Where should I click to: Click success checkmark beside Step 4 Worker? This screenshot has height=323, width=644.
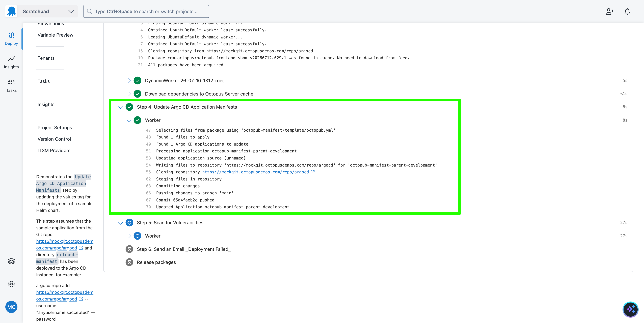click(138, 120)
